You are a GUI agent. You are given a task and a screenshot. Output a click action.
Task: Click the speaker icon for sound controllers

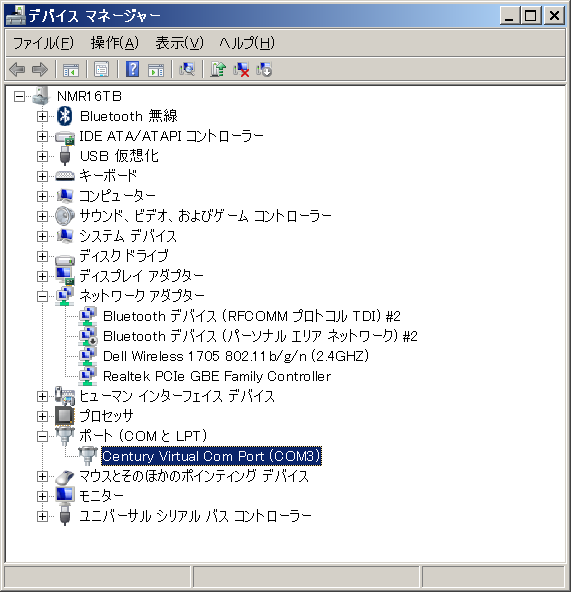pyautogui.click(x=65, y=216)
